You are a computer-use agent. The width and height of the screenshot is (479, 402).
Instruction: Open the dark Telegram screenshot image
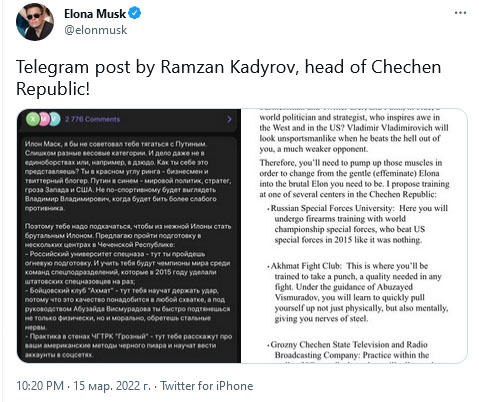tap(129, 236)
